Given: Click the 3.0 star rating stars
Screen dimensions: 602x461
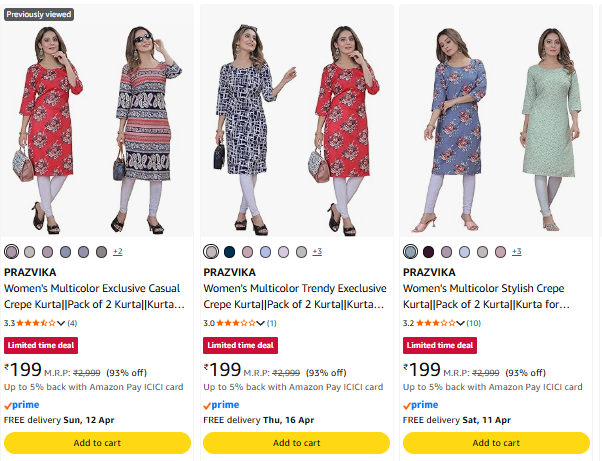Looking at the screenshot, I should tap(235, 323).
